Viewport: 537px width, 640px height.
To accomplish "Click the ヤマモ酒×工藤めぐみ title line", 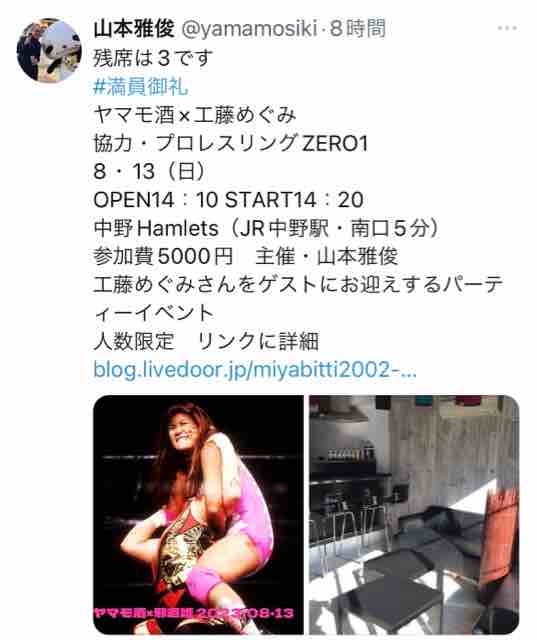I will pos(195,115).
